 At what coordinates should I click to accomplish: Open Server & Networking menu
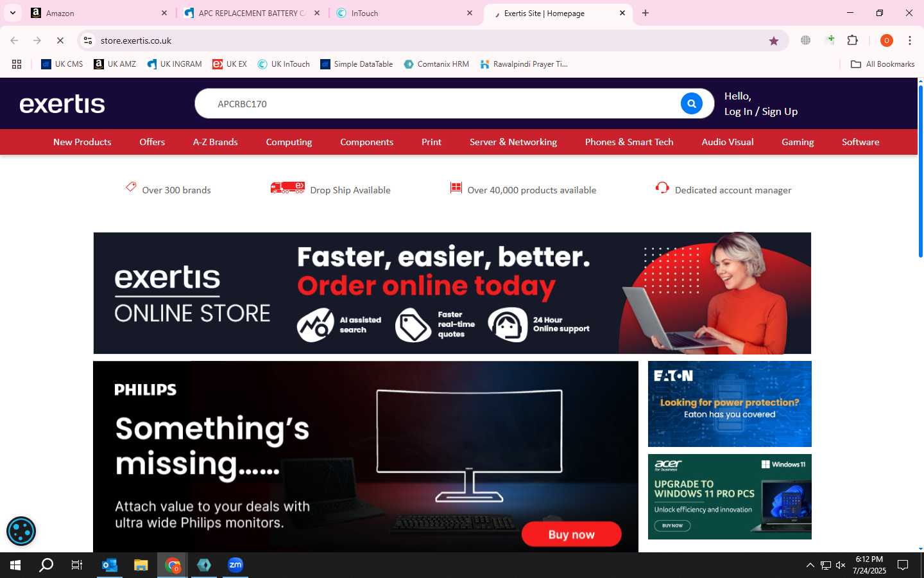click(513, 142)
